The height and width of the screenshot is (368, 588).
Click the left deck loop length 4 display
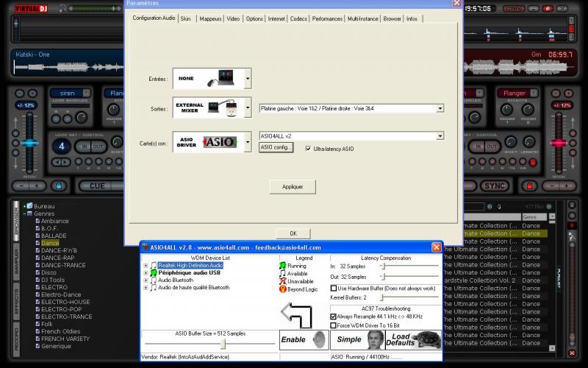point(62,146)
